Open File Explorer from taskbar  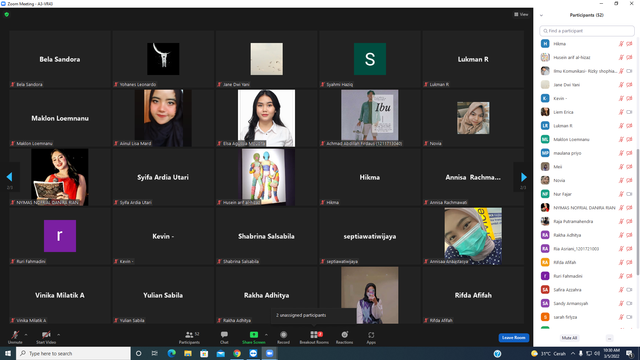tap(188, 353)
